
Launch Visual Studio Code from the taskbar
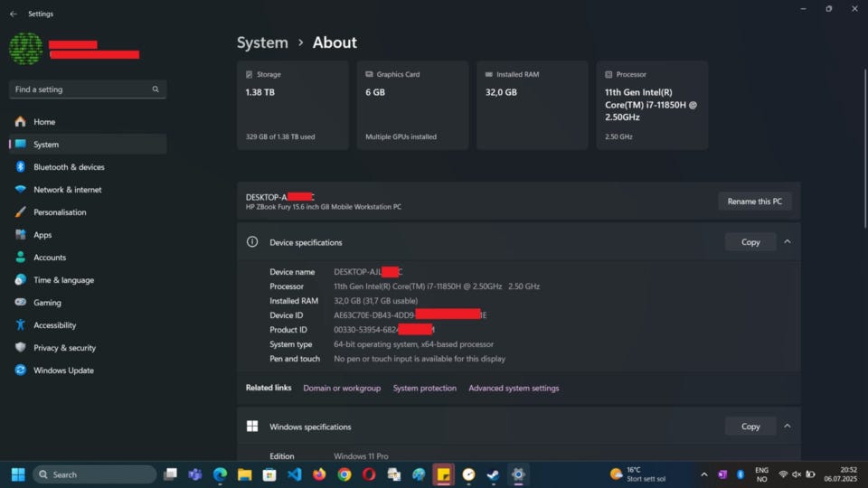pos(294,474)
